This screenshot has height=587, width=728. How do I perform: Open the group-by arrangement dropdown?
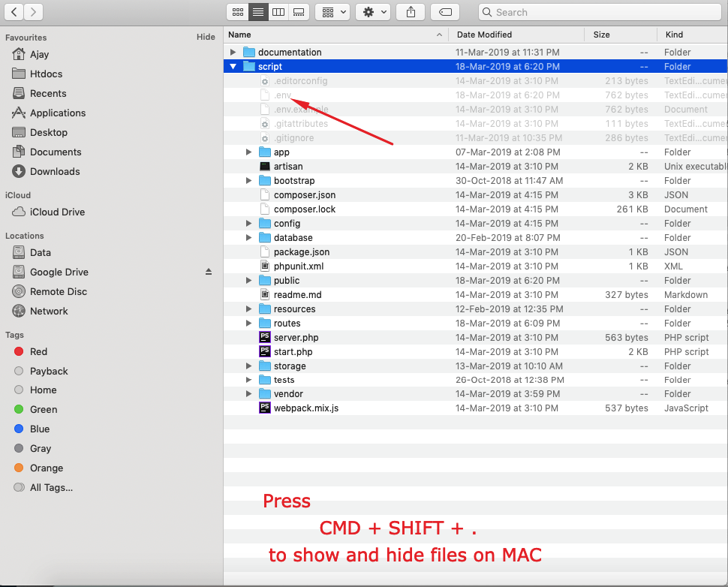(x=332, y=12)
